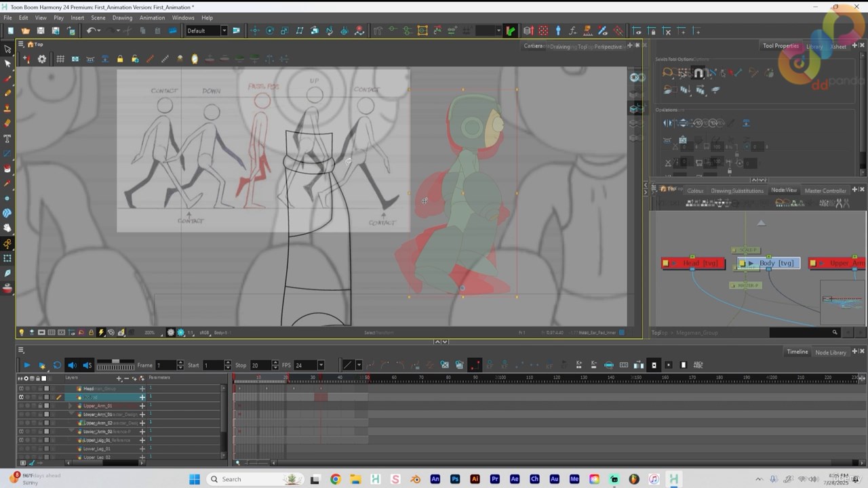Open the FPS 24 dropdown arrow
The width and height of the screenshot is (868, 488).
click(x=321, y=365)
